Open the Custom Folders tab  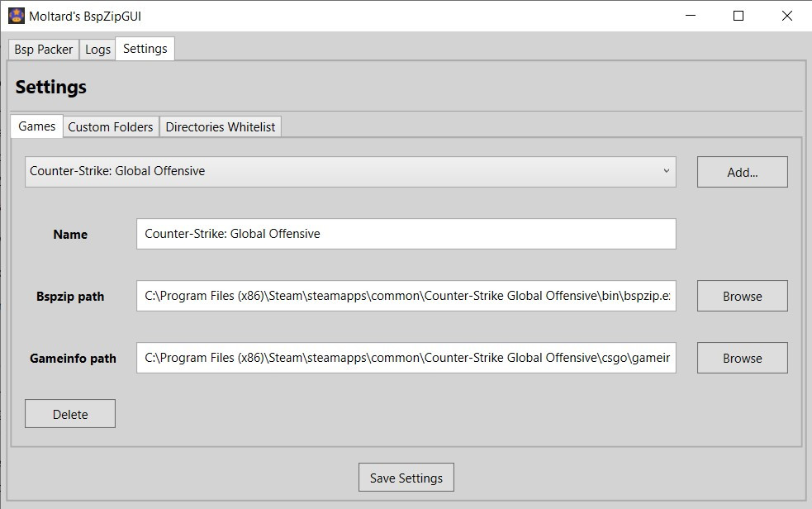coord(110,126)
